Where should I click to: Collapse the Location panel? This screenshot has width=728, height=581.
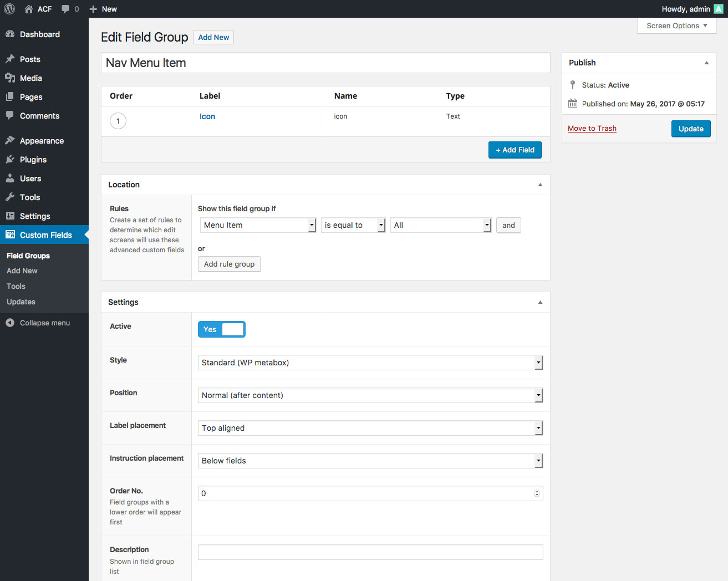coord(539,184)
